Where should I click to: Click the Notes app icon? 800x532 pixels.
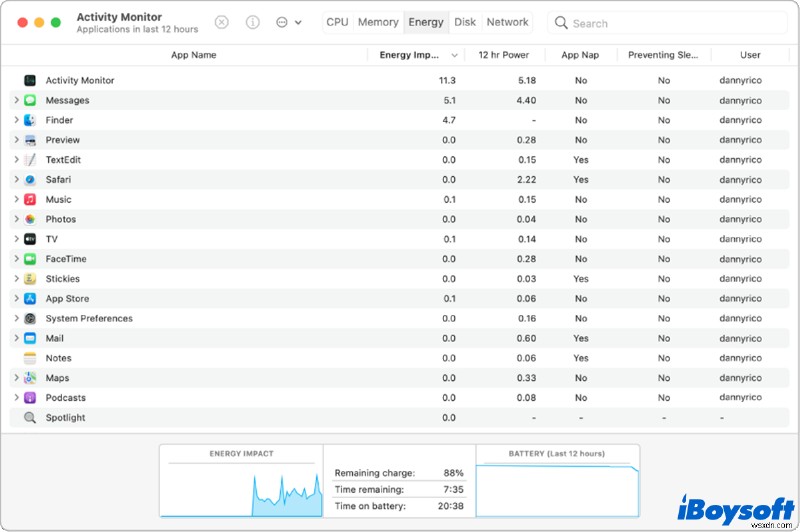pyautogui.click(x=30, y=358)
